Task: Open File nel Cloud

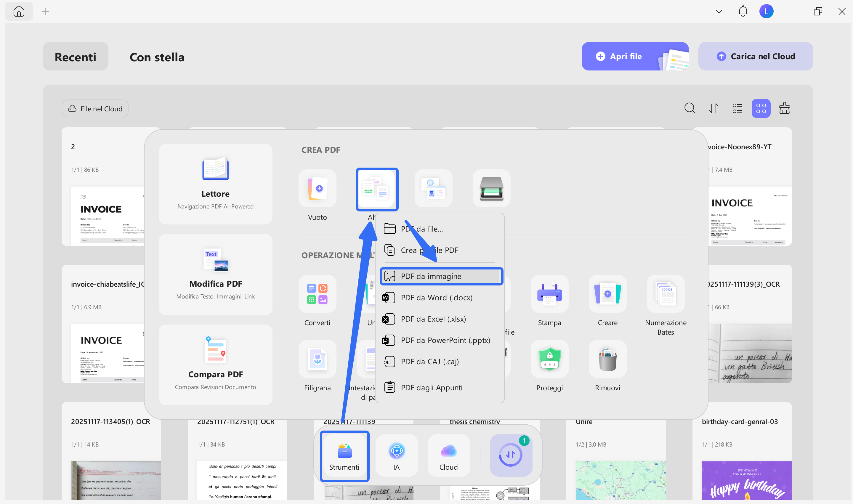Action: [95, 109]
